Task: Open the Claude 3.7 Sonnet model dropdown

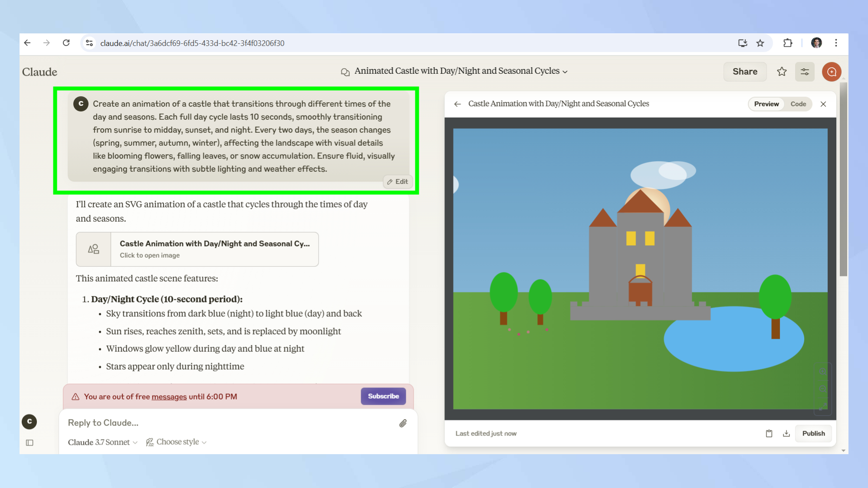Action: [102, 442]
